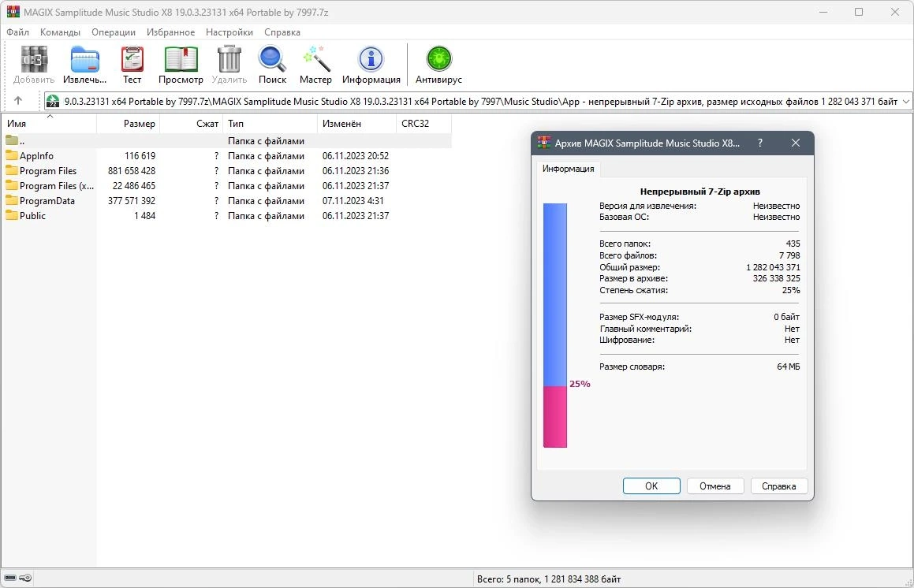The height and width of the screenshot is (588, 914).
Task: Open the Файл menu
Action: [x=17, y=32]
